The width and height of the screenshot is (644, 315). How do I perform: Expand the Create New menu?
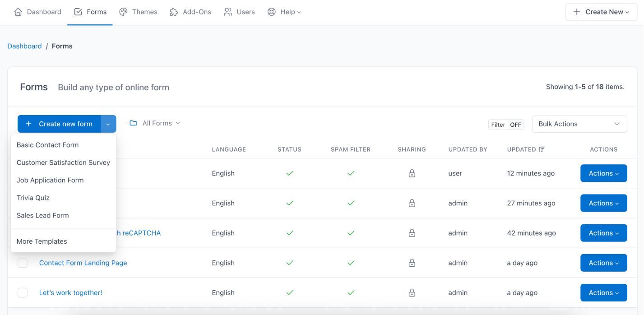[601, 12]
